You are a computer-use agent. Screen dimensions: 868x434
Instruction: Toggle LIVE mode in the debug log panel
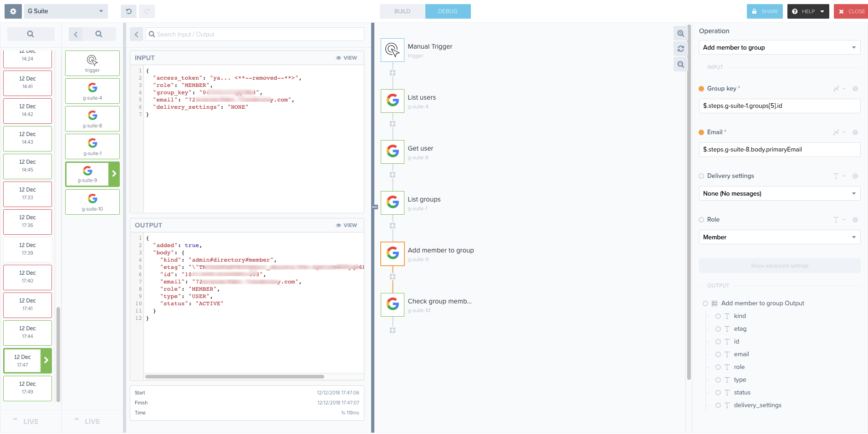point(31,421)
